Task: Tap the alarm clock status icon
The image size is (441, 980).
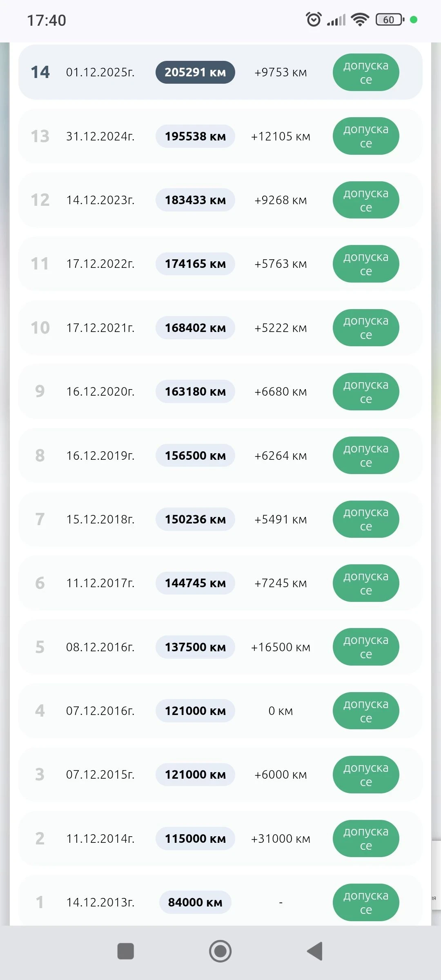Action: [314, 19]
